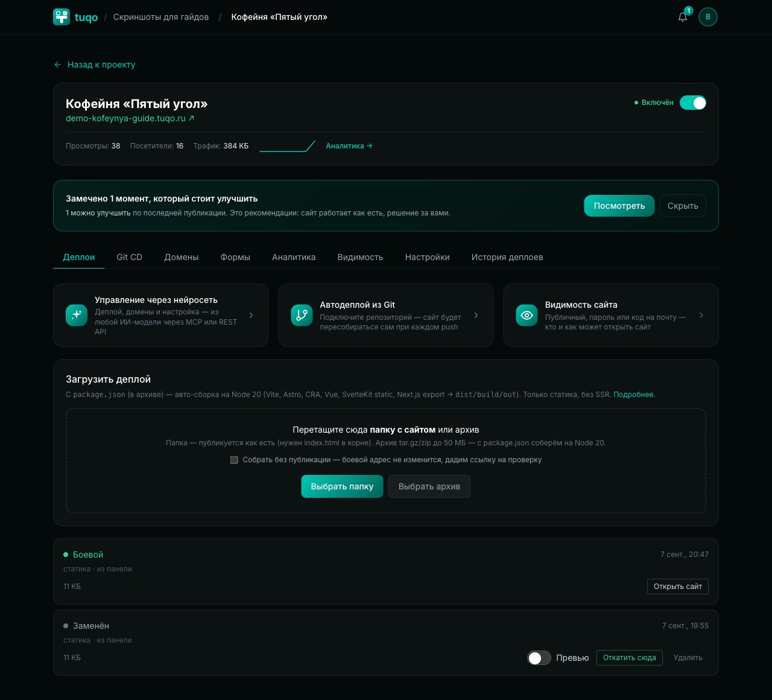This screenshot has width=772, height=700.
Task: Enable the Превью toggle on Заменён deploy
Action: [x=539, y=658]
